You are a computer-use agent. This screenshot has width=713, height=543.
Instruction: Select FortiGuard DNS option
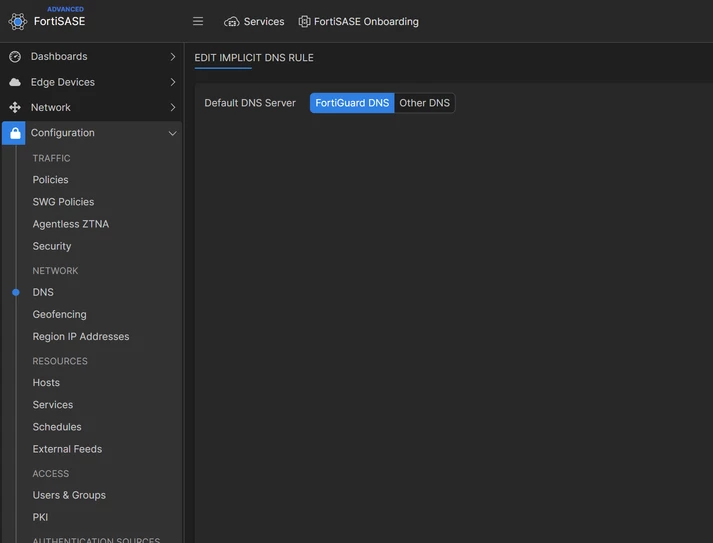(352, 103)
